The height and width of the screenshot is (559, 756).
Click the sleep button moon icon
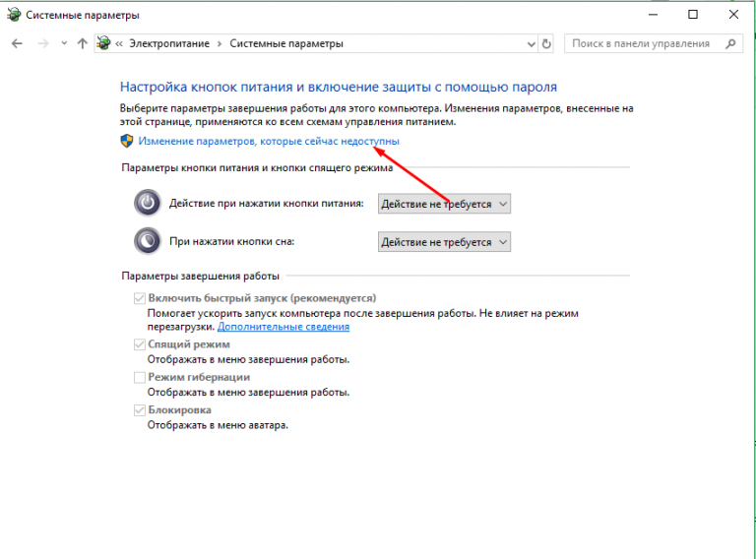click(x=147, y=241)
